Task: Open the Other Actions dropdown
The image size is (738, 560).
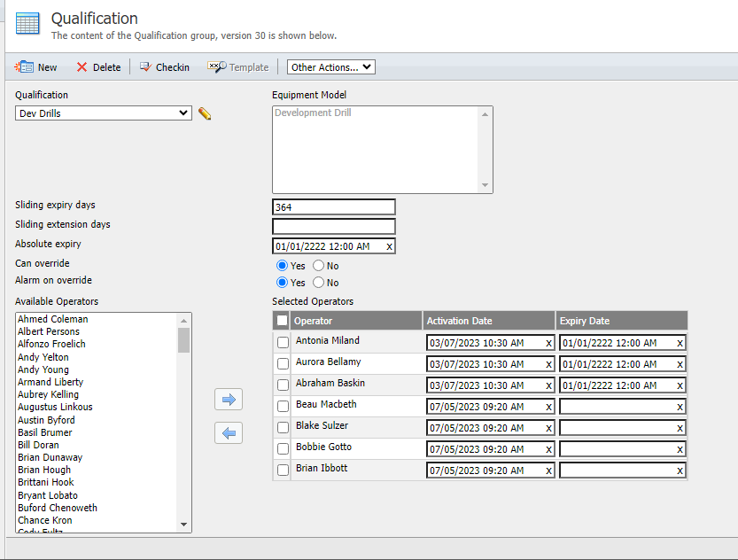Action: coord(329,66)
